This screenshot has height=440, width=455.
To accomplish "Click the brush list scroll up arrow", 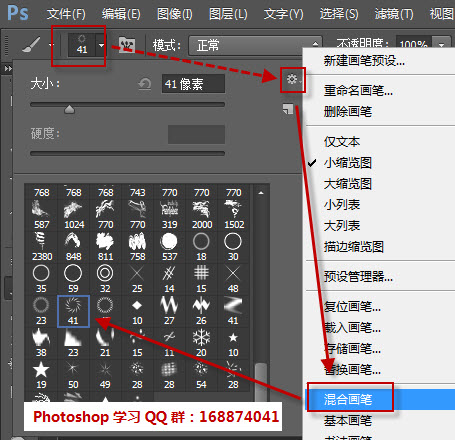I will click(261, 192).
